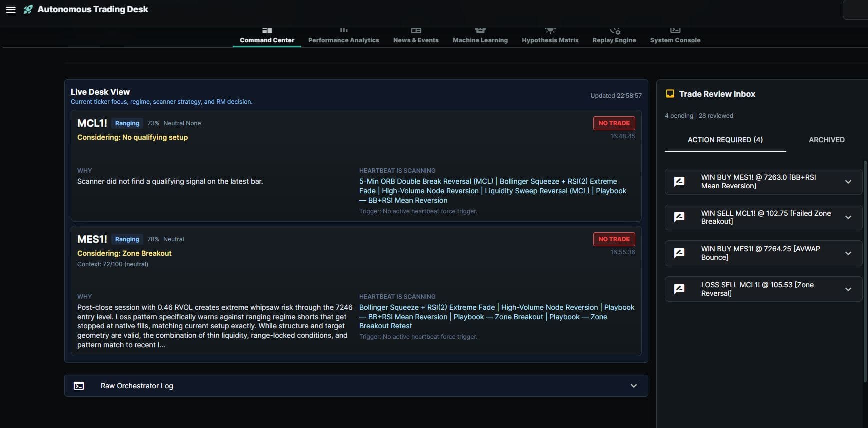Viewport: 868px width, 428px height.
Task: Click review icon for WIN SELL MCL1! @ 102.75
Action: click(679, 217)
